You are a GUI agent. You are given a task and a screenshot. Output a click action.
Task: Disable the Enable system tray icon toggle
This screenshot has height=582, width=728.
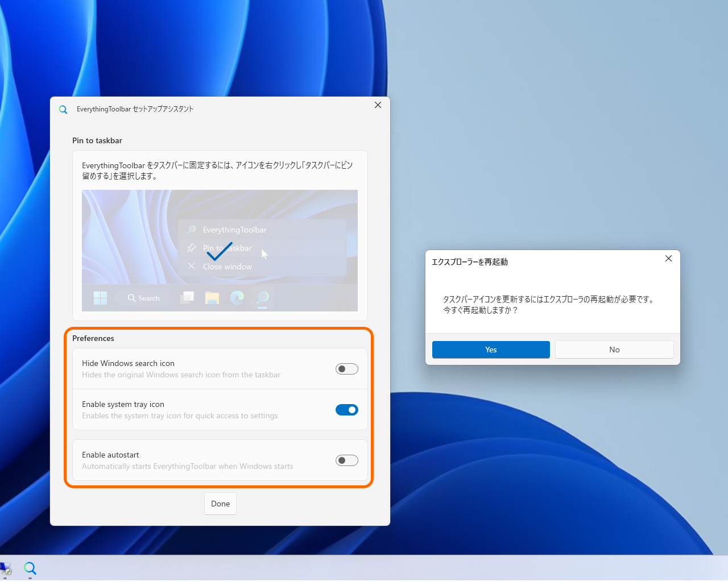(x=346, y=409)
